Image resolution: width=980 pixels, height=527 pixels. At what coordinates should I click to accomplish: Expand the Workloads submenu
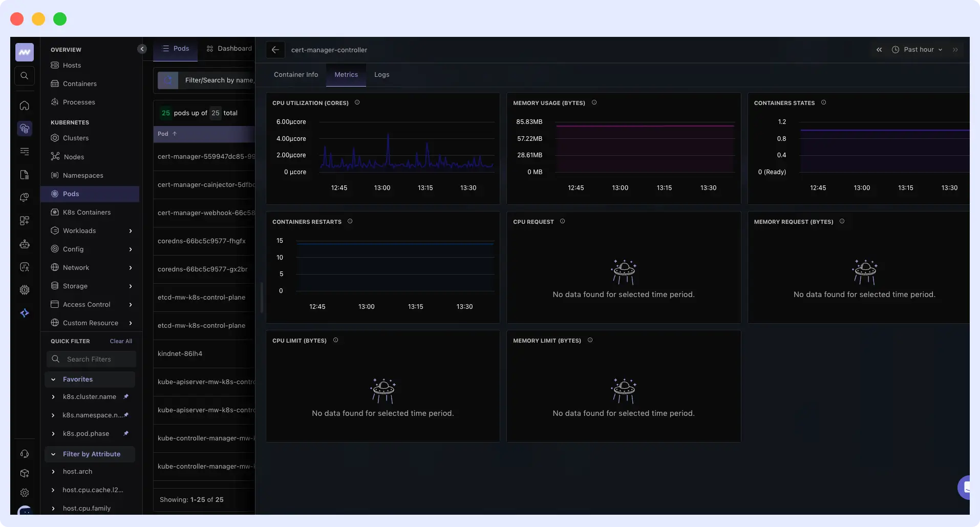click(131, 231)
